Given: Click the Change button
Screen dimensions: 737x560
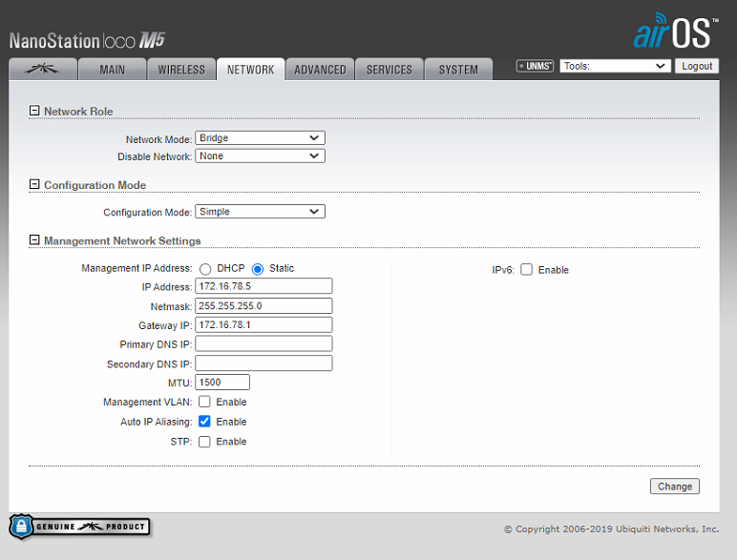Looking at the screenshot, I should (675, 487).
